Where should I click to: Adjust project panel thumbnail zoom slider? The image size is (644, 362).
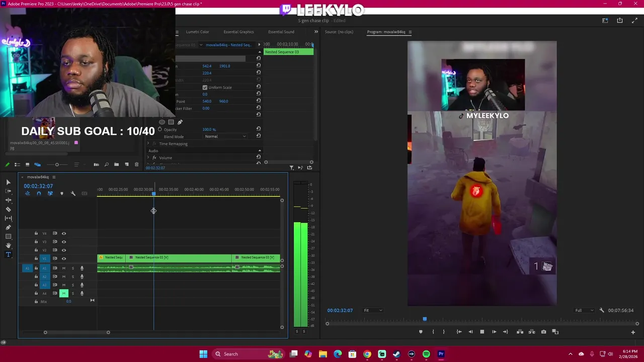pyautogui.click(x=57, y=164)
